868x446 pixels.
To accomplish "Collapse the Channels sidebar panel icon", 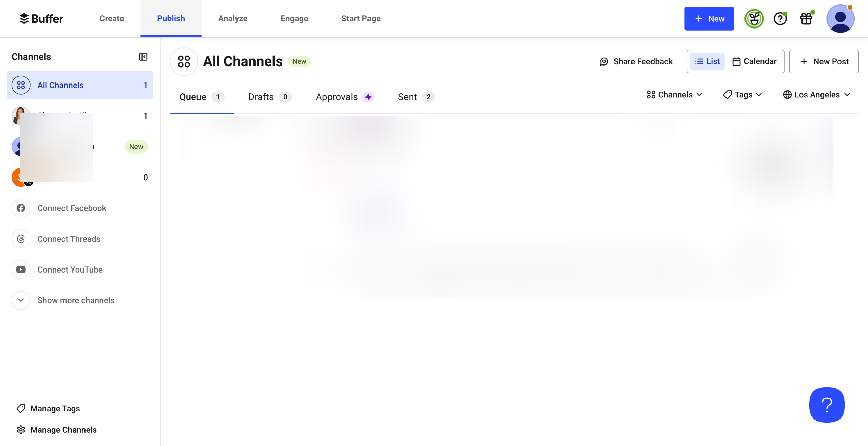I will (x=143, y=57).
